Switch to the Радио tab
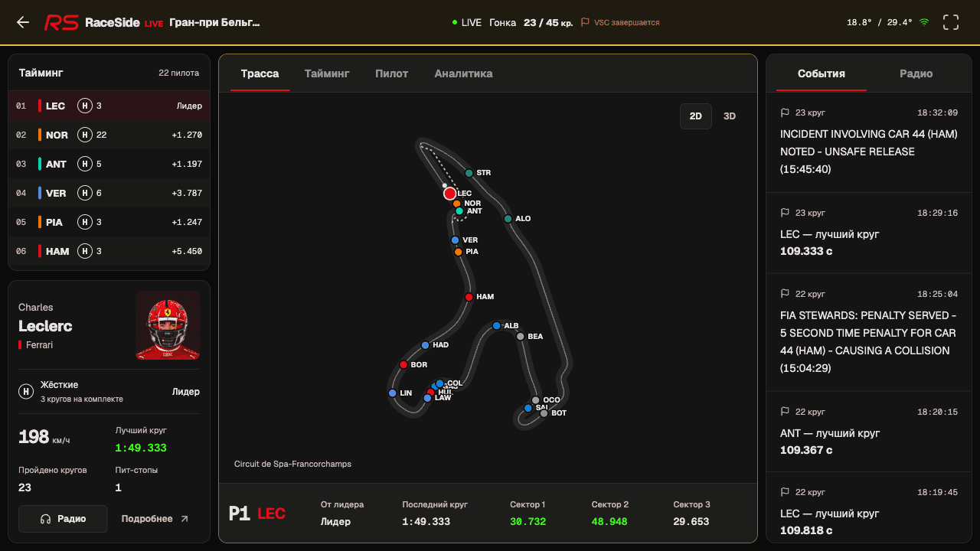 [916, 73]
